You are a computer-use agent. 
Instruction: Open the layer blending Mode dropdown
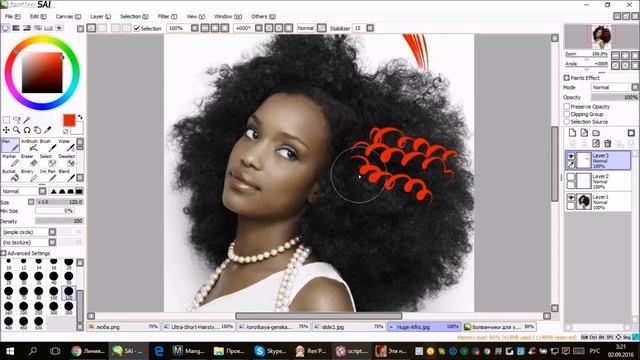615,87
